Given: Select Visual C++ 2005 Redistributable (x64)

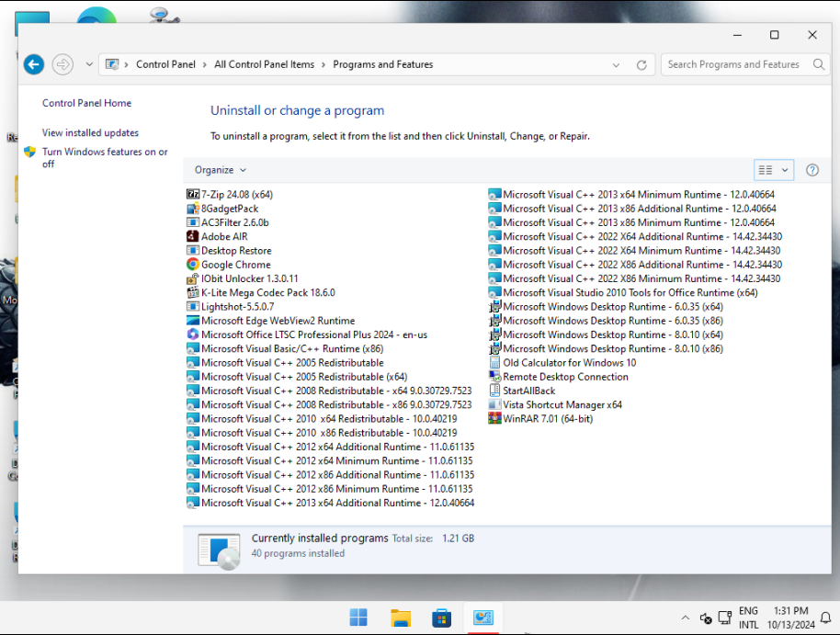Looking at the screenshot, I should (297, 377).
